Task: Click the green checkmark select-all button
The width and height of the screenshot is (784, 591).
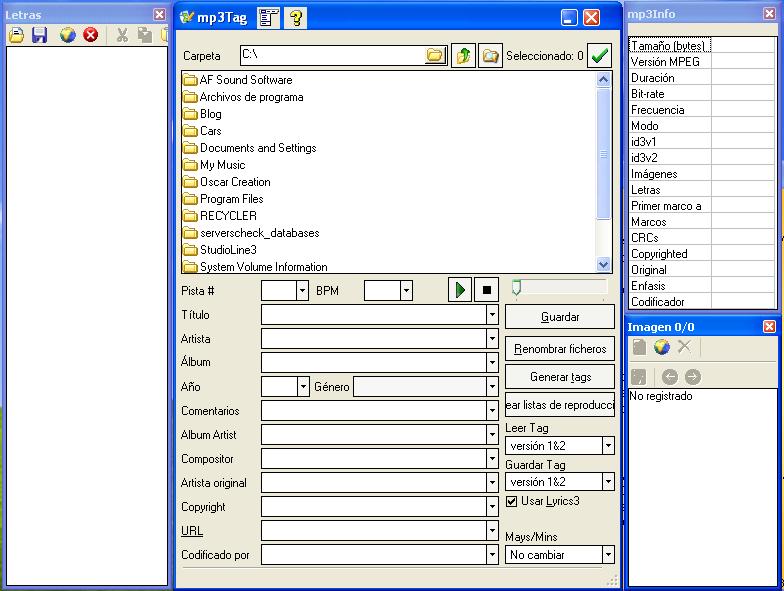Action: pos(599,55)
